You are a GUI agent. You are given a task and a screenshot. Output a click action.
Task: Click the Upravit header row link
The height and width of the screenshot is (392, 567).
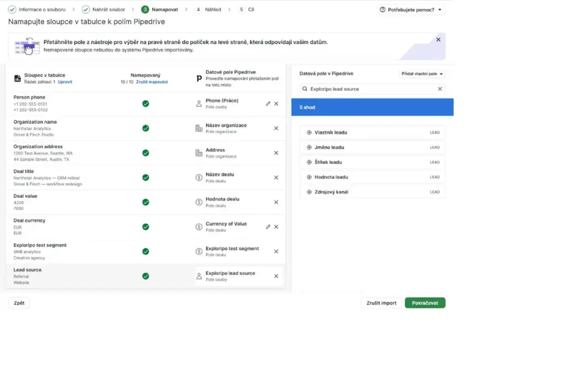pyautogui.click(x=65, y=82)
